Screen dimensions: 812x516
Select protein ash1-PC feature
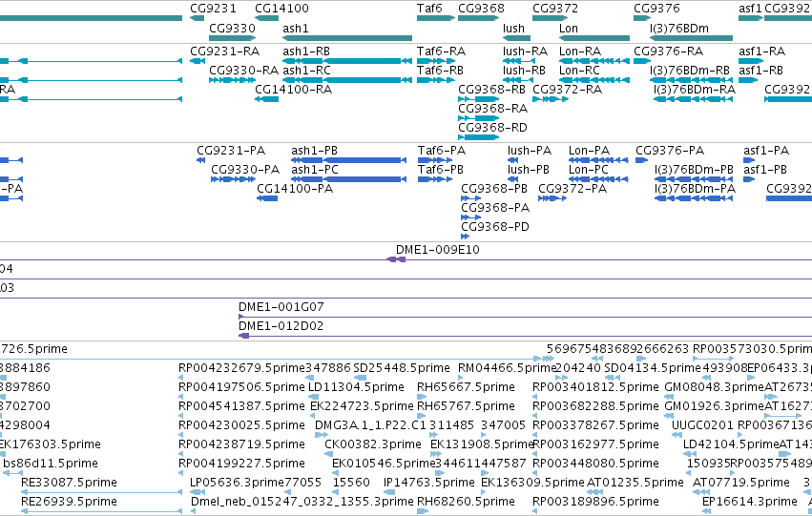pos(348,179)
